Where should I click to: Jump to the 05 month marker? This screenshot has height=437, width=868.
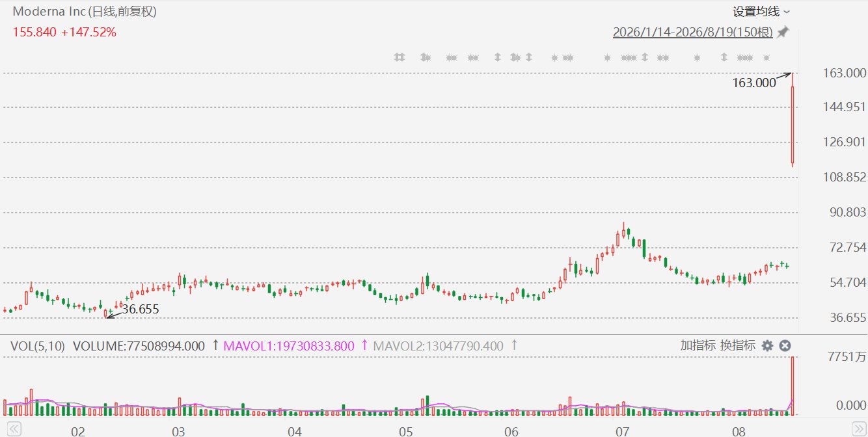(x=406, y=431)
